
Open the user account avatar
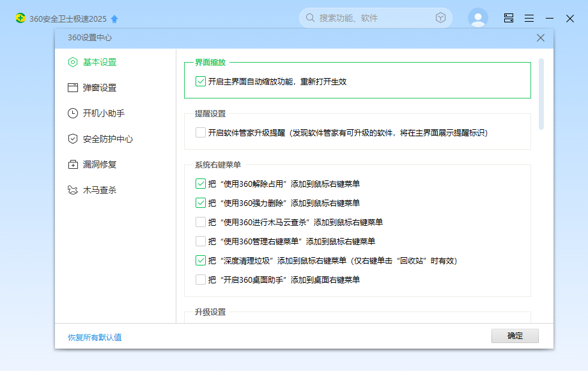click(478, 18)
